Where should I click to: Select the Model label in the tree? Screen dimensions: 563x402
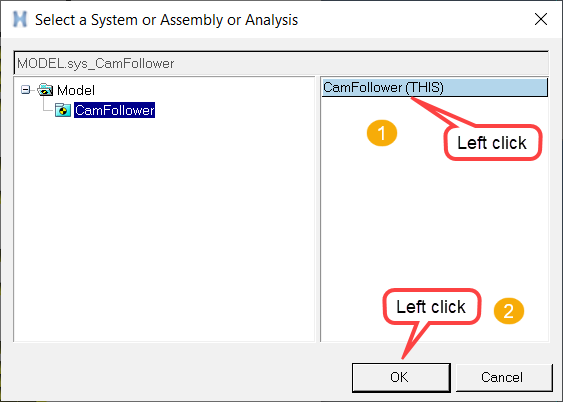tap(76, 90)
